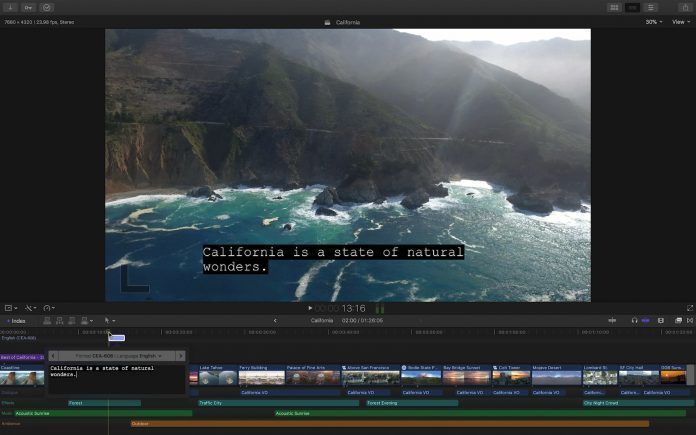Click into the caption text field

point(116,378)
